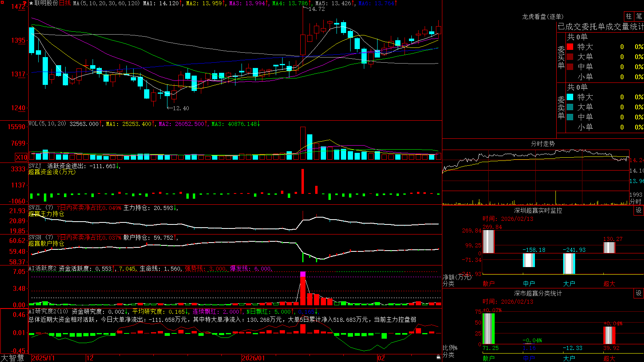644x362 pixels.
Task: Click the star icon before 联明股份
Action: click(31, 3)
